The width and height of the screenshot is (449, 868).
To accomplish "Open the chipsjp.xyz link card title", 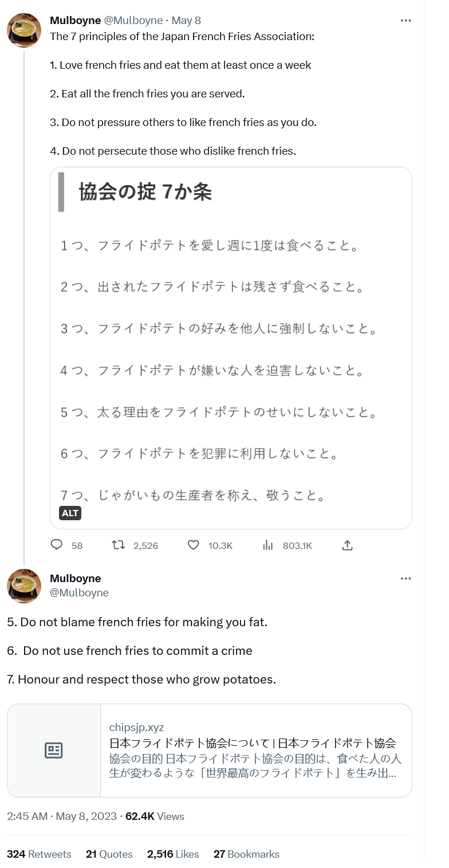I will click(253, 743).
